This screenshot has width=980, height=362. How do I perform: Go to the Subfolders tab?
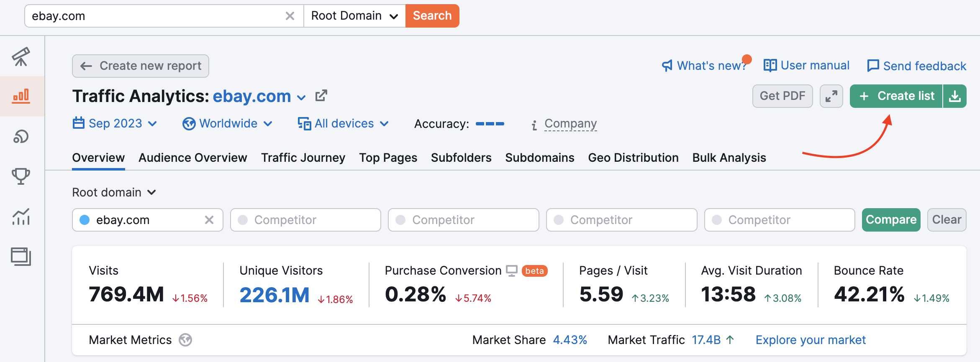(x=461, y=158)
